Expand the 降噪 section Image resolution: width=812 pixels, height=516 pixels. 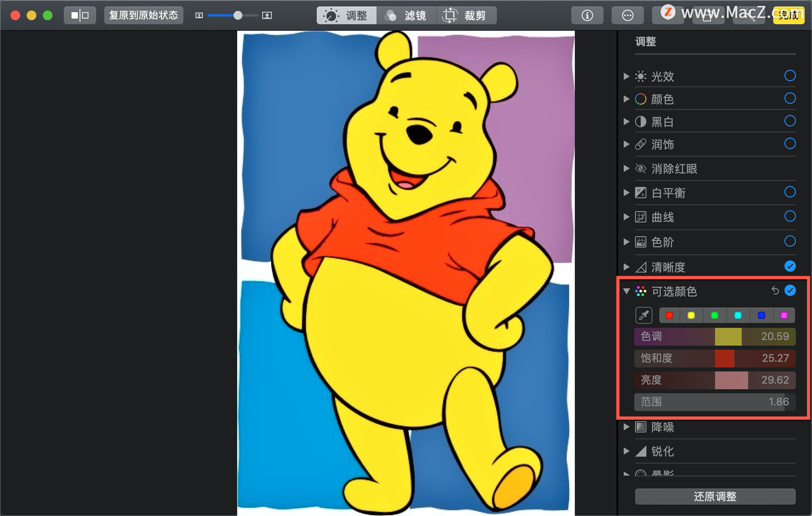pyautogui.click(x=626, y=427)
